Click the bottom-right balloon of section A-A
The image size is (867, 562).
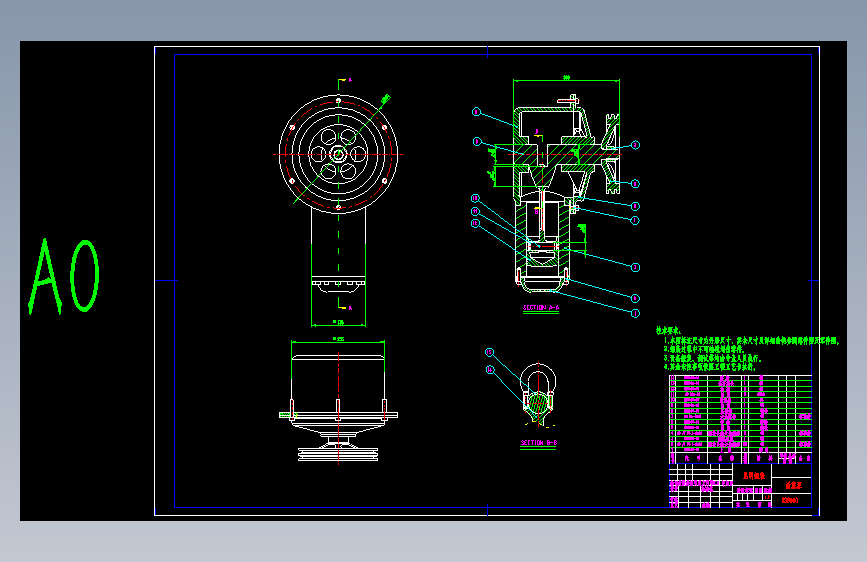[x=635, y=313]
